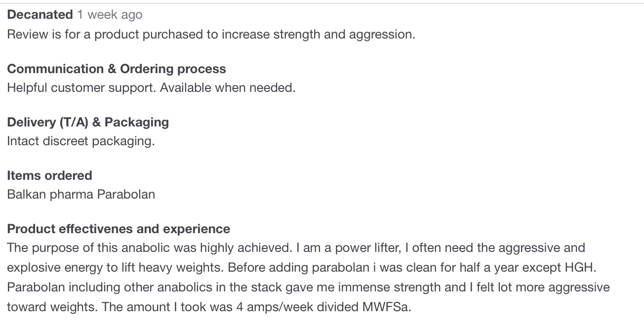The image size is (644, 325).
Task: Select the Product effectivenes and experience heading
Action: [119, 229]
